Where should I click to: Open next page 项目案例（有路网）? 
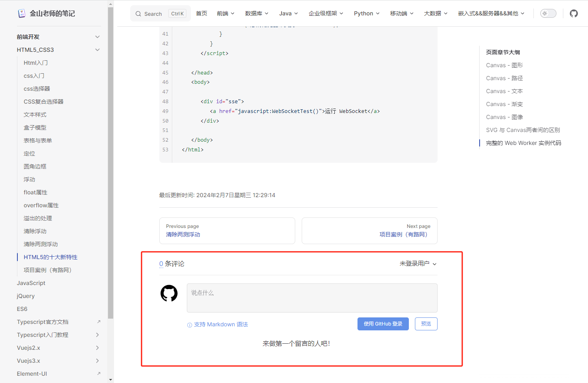tap(370, 231)
